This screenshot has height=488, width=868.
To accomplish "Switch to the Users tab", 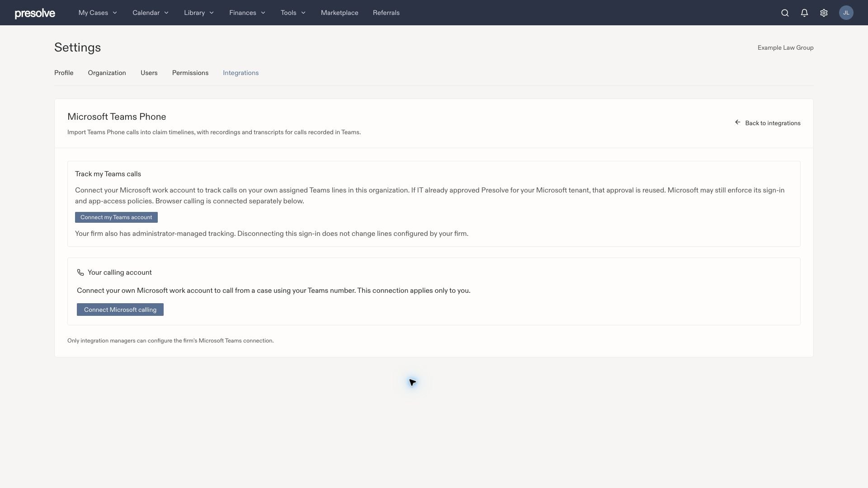I will pyautogui.click(x=149, y=73).
